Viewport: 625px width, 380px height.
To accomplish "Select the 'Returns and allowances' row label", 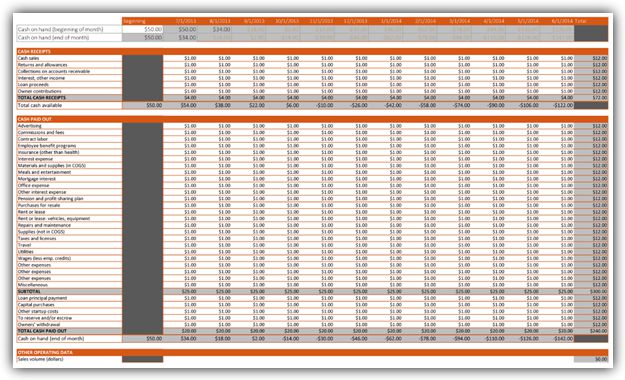I will [43, 65].
